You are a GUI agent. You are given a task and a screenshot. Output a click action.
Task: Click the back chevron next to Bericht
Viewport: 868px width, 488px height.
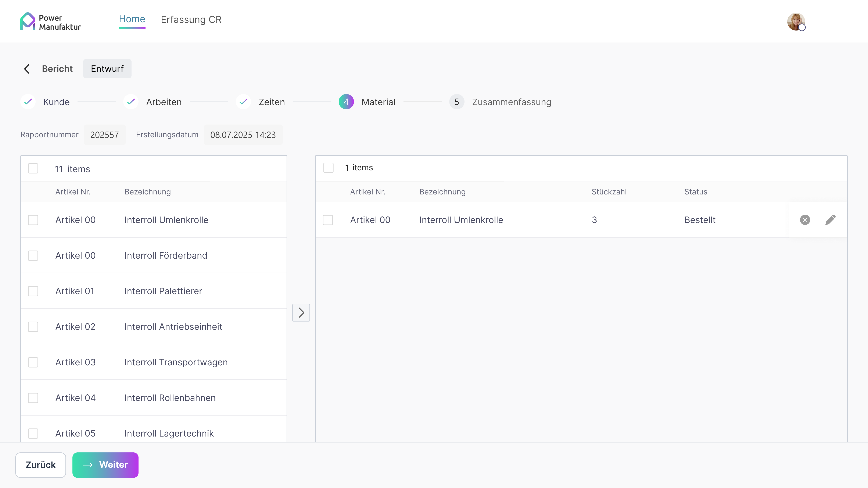[x=27, y=69]
